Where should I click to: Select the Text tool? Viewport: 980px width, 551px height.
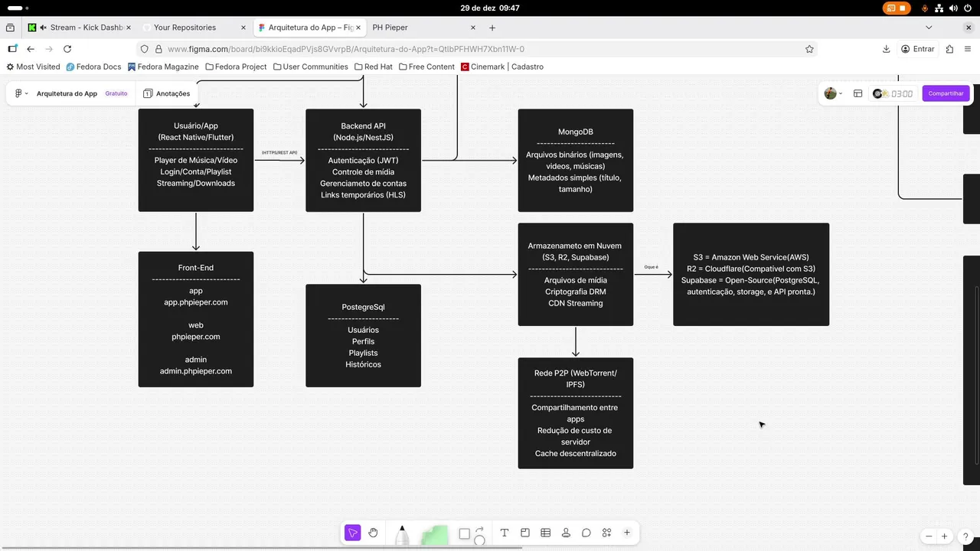tap(505, 533)
